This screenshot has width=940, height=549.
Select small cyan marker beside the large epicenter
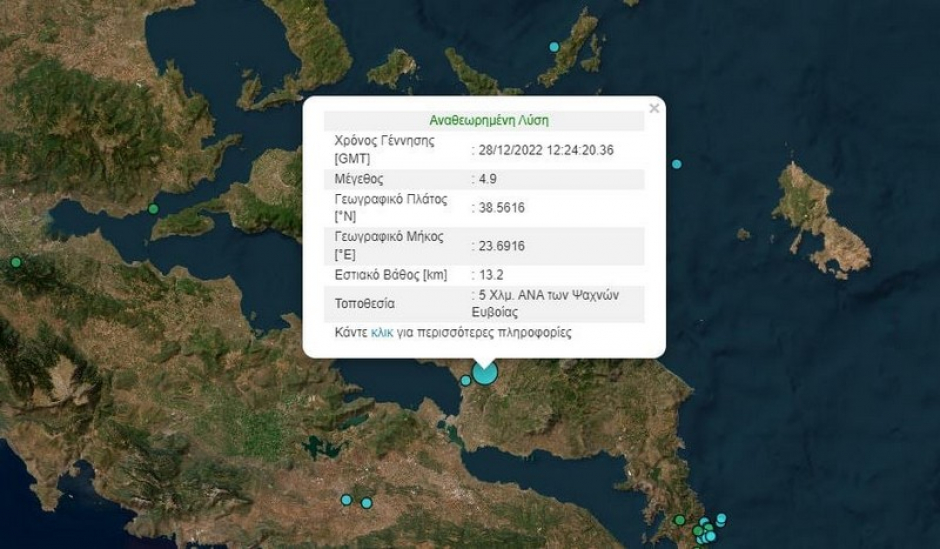466,380
